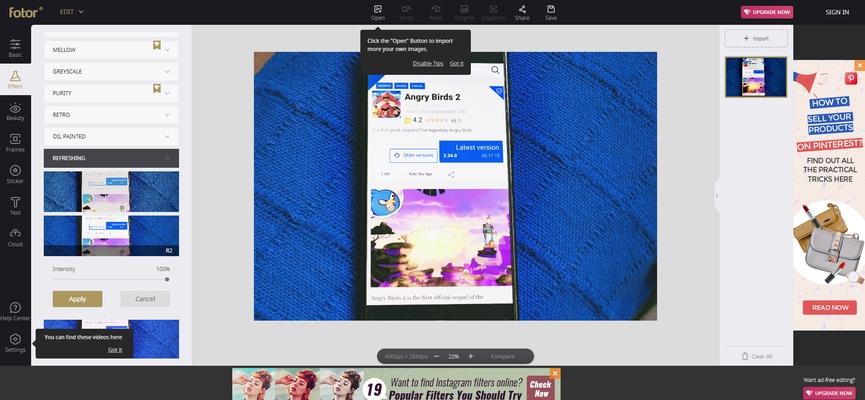
Task: Click the top UPGRADE NOW button
Action: pyautogui.click(x=767, y=12)
